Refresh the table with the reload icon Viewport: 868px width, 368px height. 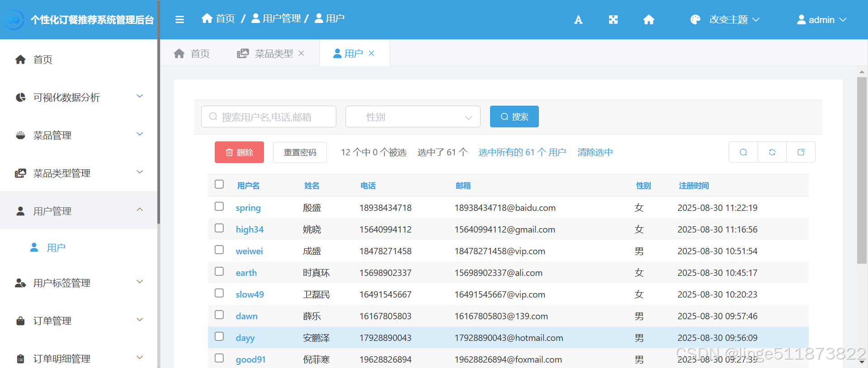point(772,152)
